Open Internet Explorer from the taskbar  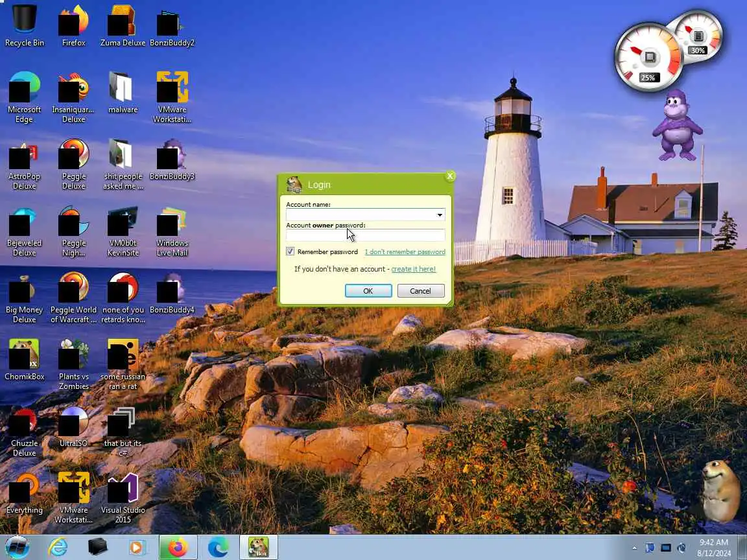click(58, 547)
